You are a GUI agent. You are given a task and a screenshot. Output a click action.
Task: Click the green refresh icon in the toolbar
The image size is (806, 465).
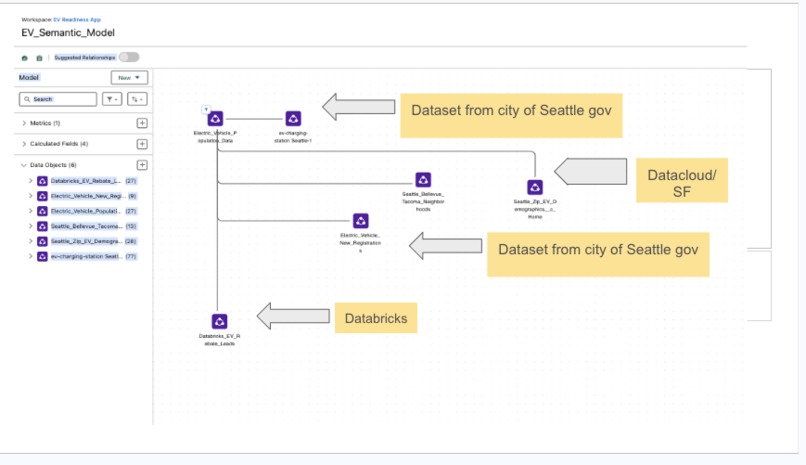click(24, 58)
